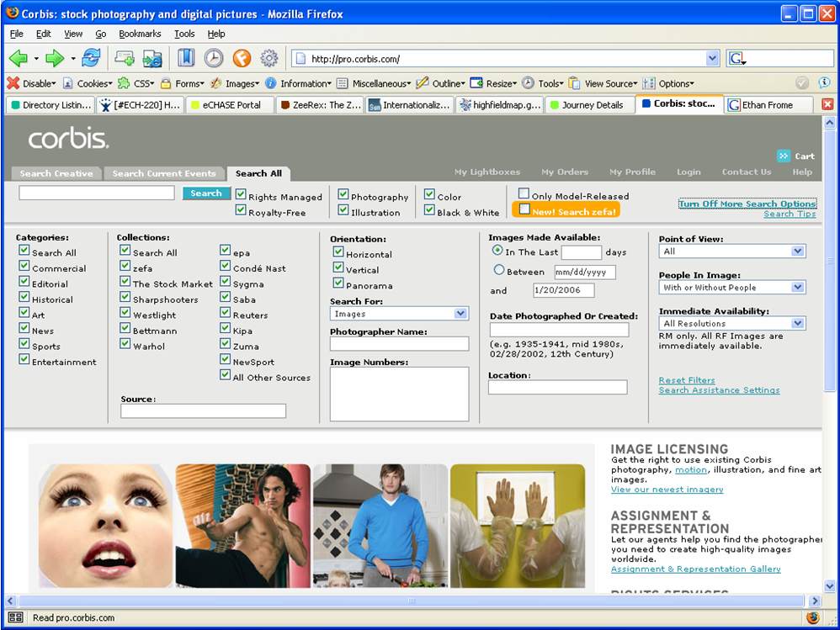Click the horizontal scrollbar at page bottom
The height and width of the screenshot is (630, 840).
click(412, 601)
